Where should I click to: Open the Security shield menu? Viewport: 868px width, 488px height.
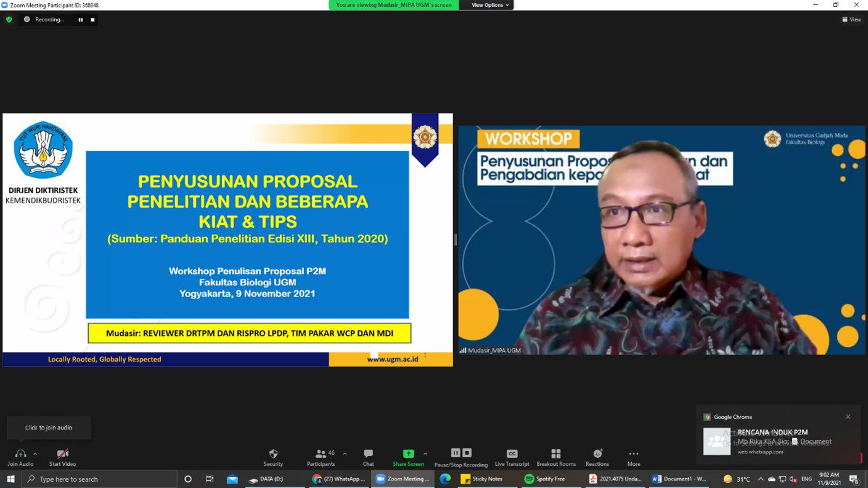point(273,458)
